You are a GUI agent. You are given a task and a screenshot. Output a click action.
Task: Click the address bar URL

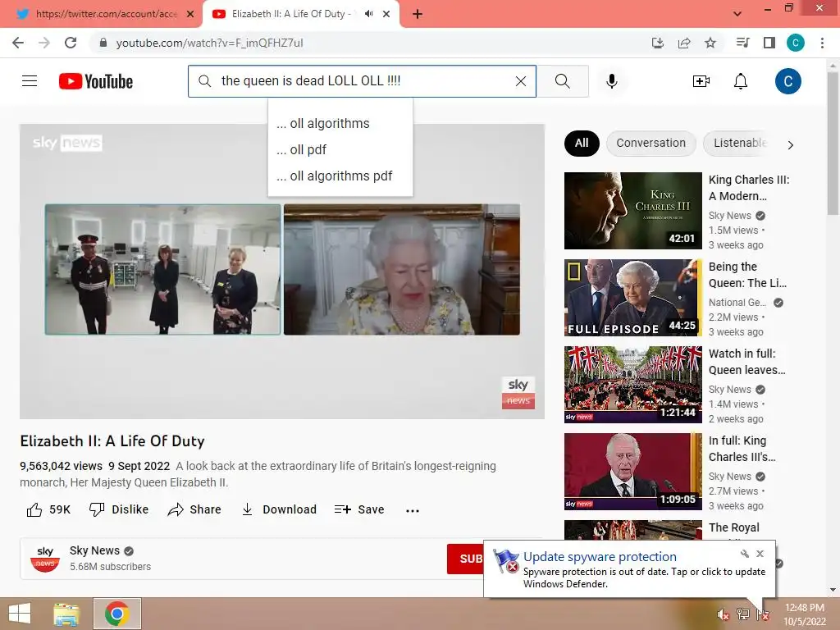(209, 43)
